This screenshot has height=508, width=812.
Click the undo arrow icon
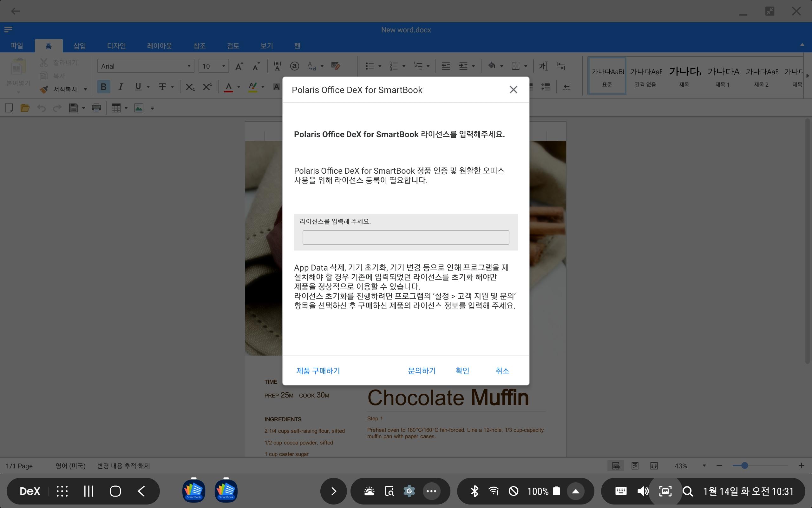click(x=41, y=108)
